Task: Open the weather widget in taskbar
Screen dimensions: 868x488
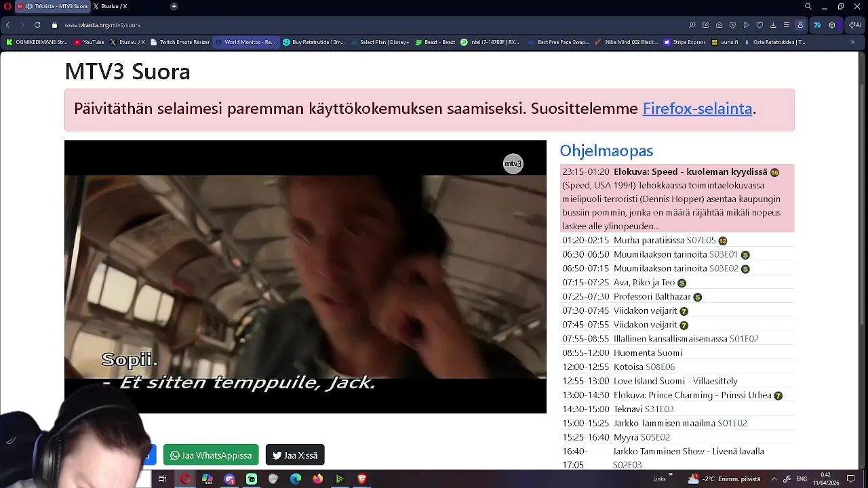Action: tap(724, 479)
